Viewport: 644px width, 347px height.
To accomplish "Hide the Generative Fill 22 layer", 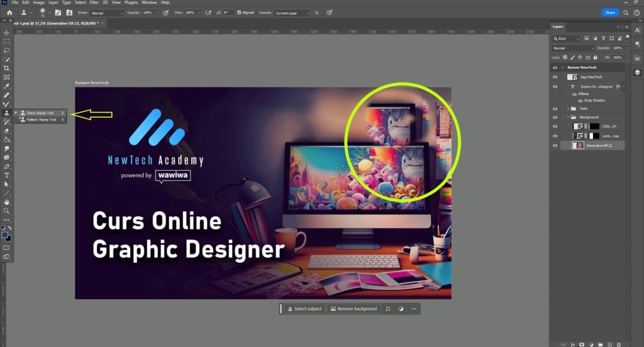I will 555,145.
